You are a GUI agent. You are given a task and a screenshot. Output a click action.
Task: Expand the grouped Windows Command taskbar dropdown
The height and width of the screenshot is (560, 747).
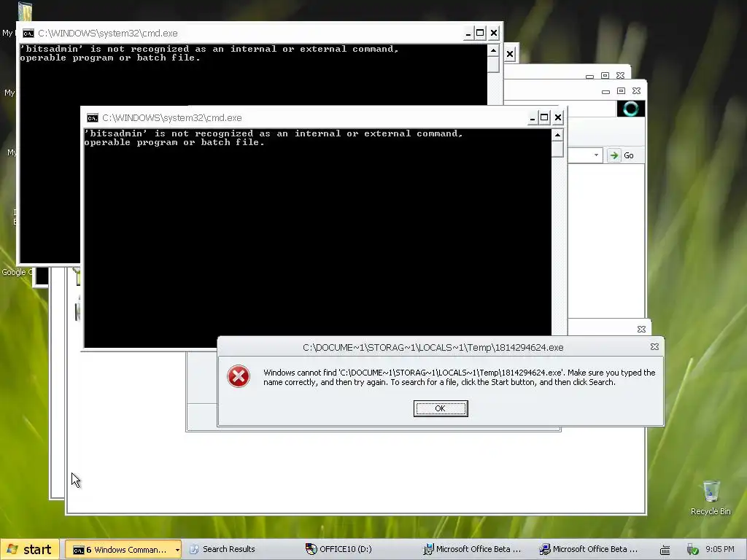coord(177,550)
